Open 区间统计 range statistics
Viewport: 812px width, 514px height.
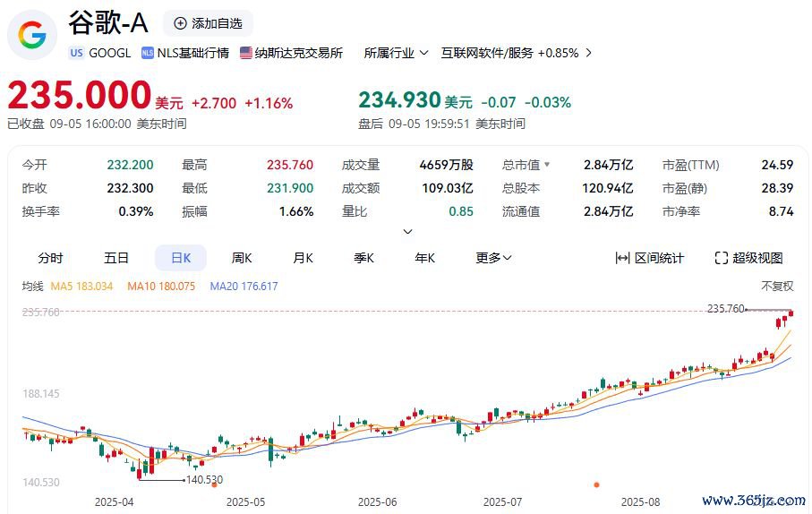649,258
